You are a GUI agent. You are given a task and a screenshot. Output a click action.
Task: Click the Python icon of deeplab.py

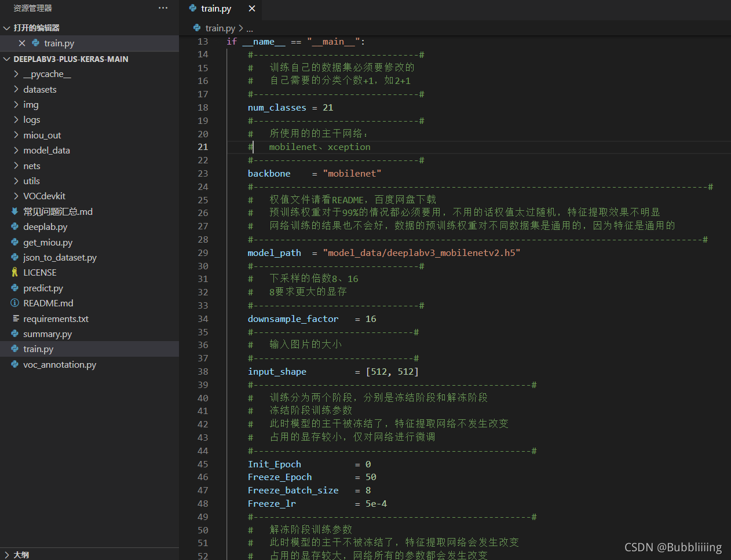[15, 227]
